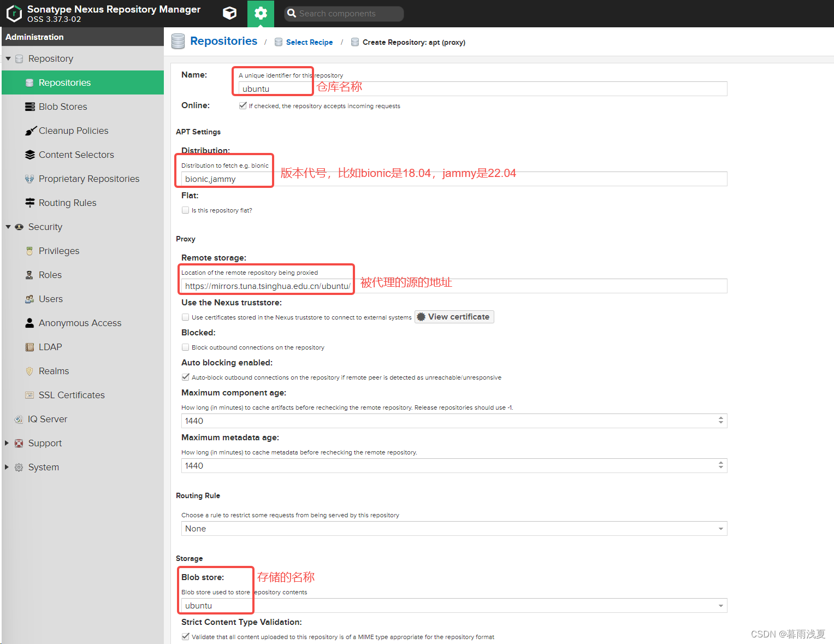Open Routing Rules signpost icon
Viewport: 834px width, 644px height.
coord(30,203)
